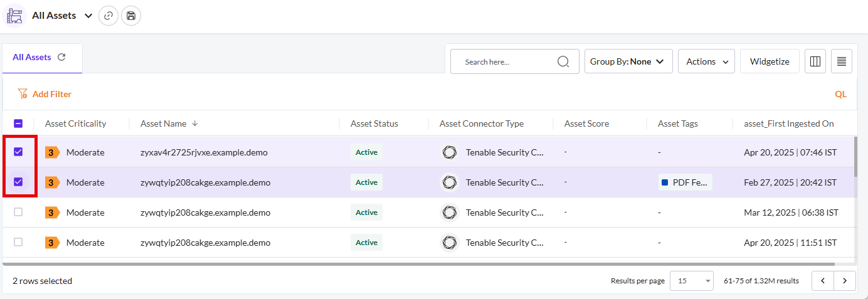Click the vertical table scrollbar

click(855, 157)
